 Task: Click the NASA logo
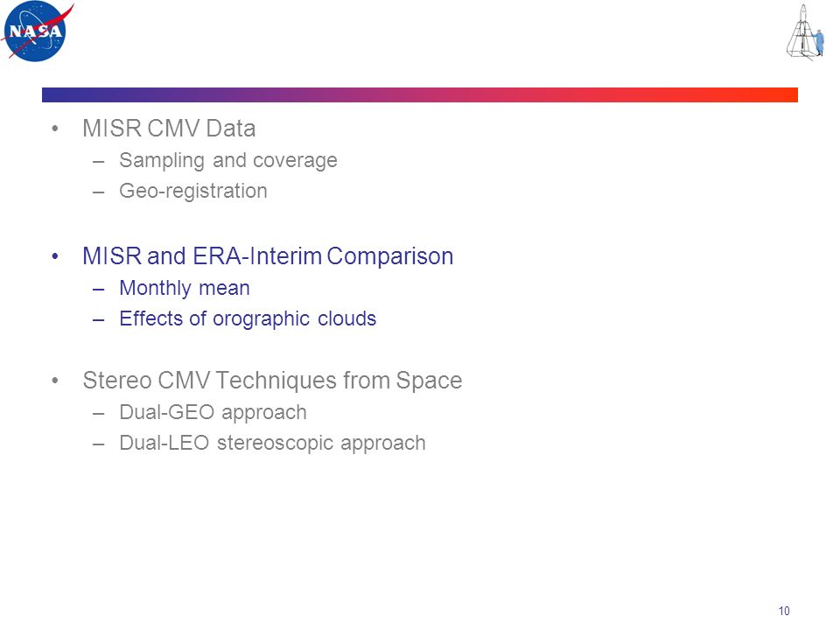click(37, 31)
